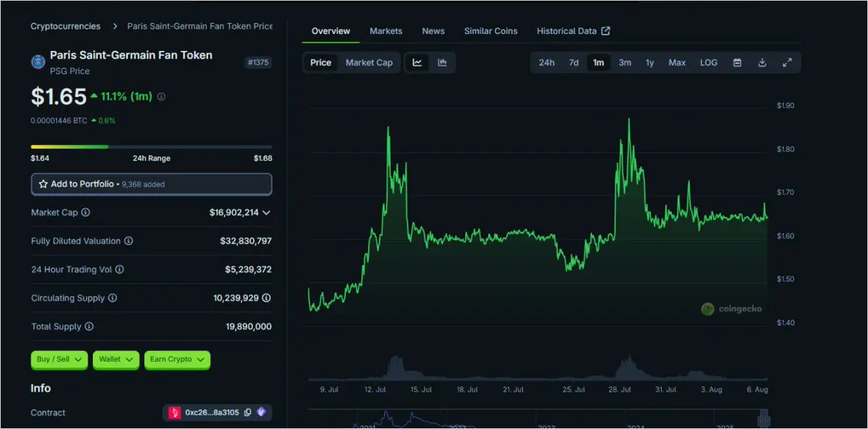
Task: Click the 19,890,000 total supply value
Action: point(249,326)
